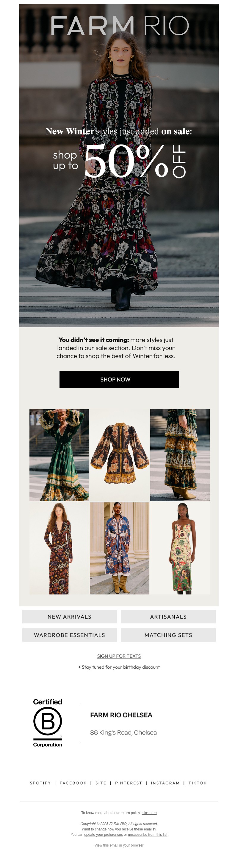Click SIGN UP FOR TEXTS link
This screenshot has height=868, width=238.
tap(119, 656)
